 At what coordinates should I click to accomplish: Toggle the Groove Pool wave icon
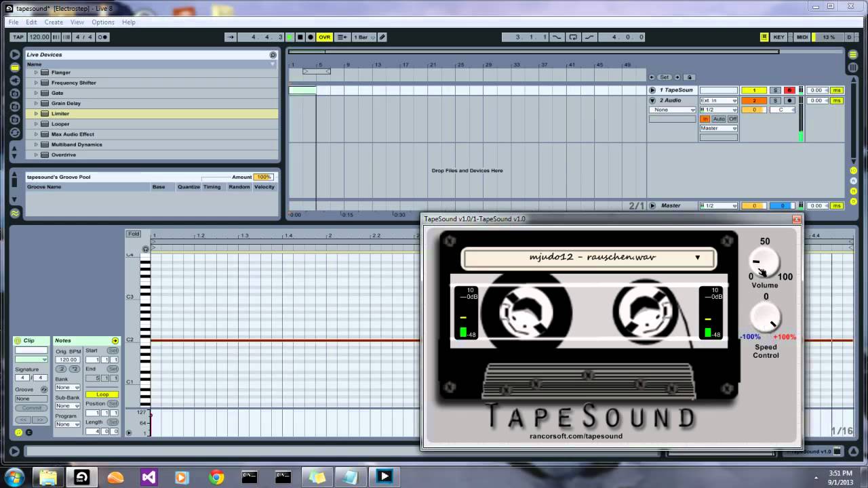click(14, 213)
